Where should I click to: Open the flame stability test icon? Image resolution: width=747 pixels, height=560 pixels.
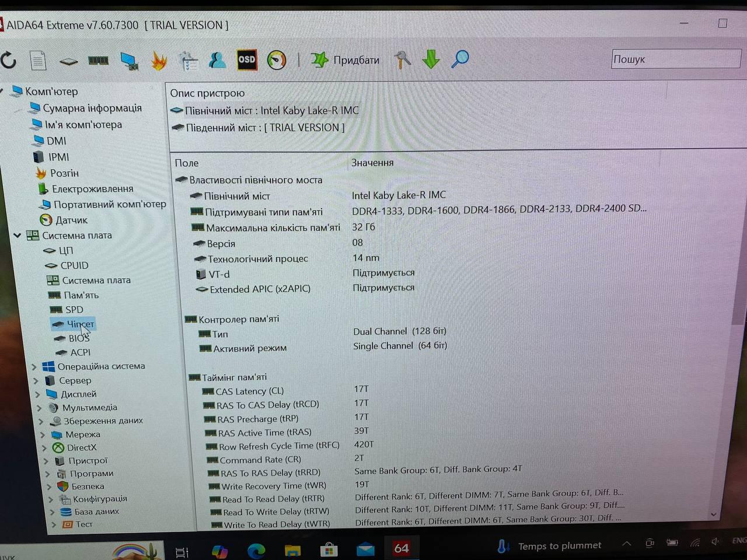[x=159, y=61]
